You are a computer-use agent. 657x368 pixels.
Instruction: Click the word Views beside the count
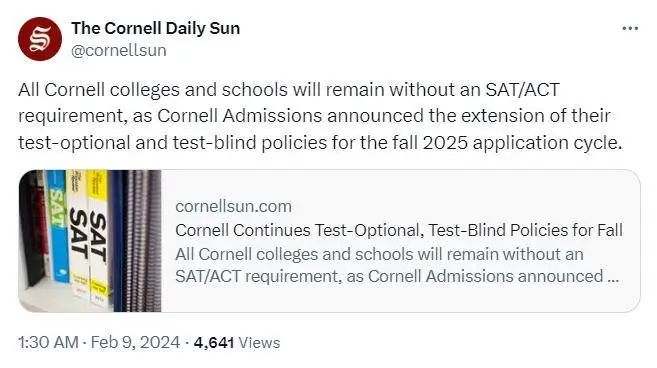tap(259, 342)
